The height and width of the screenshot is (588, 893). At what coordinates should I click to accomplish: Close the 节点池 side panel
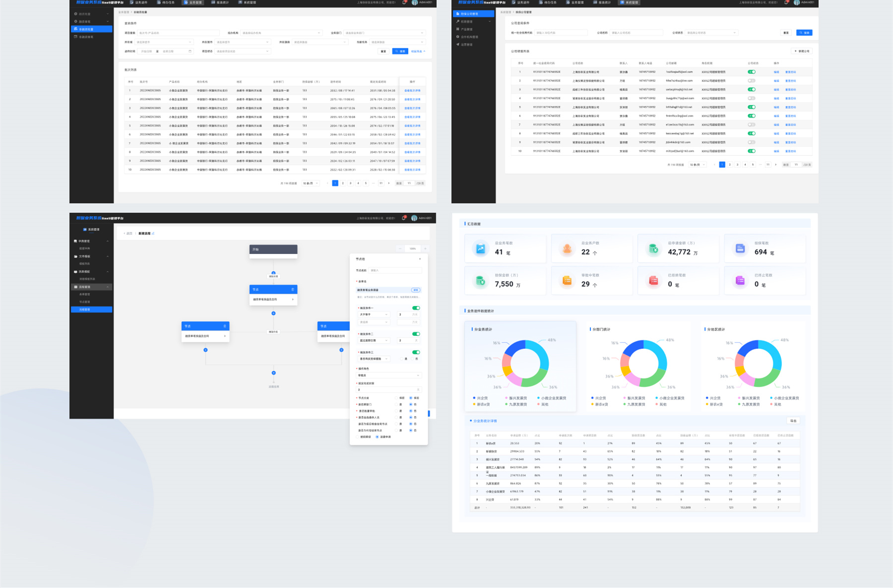pyautogui.click(x=420, y=259)
